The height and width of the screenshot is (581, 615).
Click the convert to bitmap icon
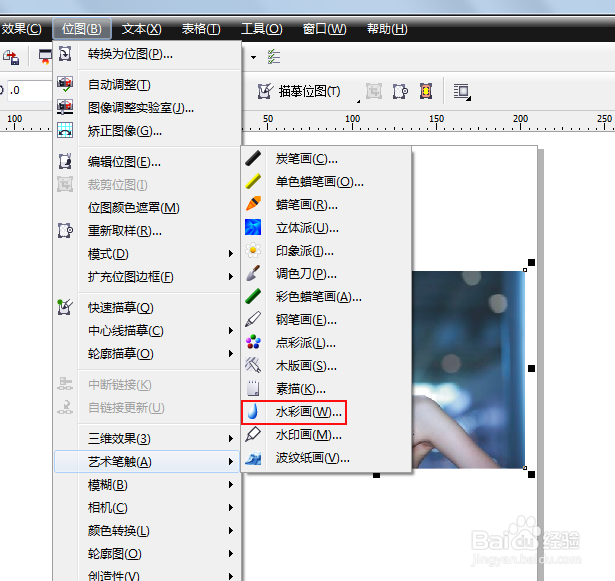pyautogui.click(x=65, y=54)
